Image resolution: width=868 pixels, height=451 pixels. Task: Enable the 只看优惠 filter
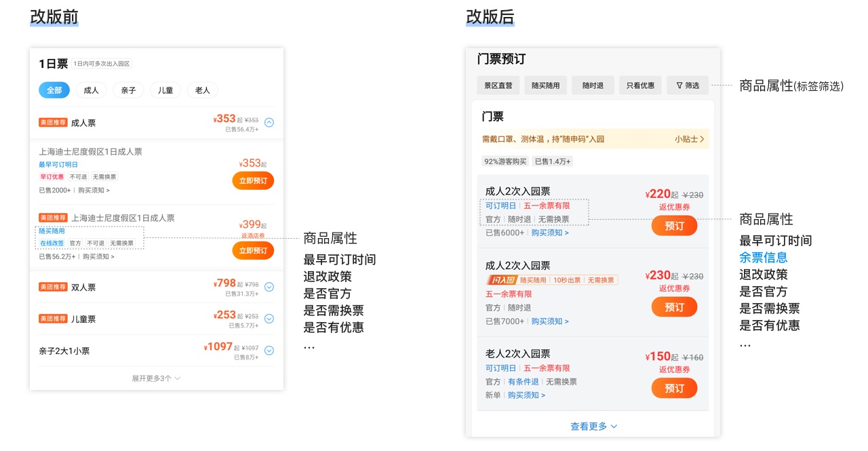639,85
